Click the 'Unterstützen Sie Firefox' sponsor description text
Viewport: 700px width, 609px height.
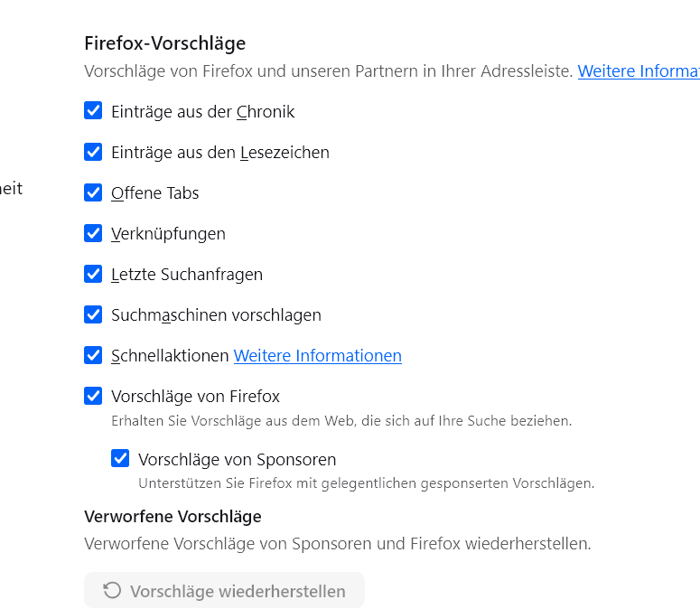[x=366, y=483]
